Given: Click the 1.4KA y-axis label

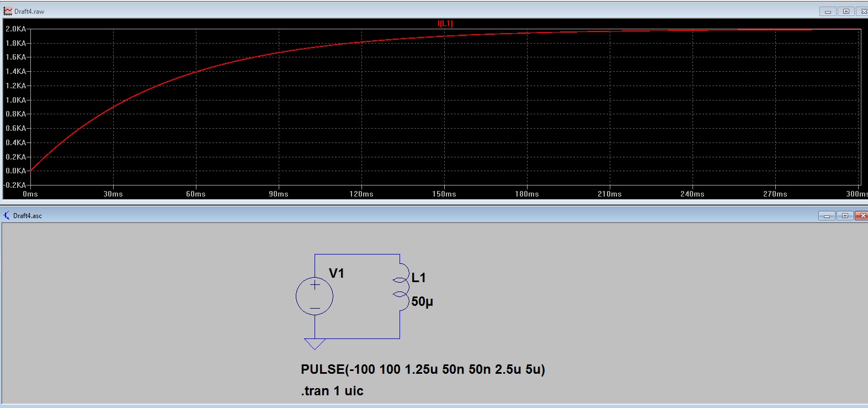Looking at the screenshot, I should 15,71.
